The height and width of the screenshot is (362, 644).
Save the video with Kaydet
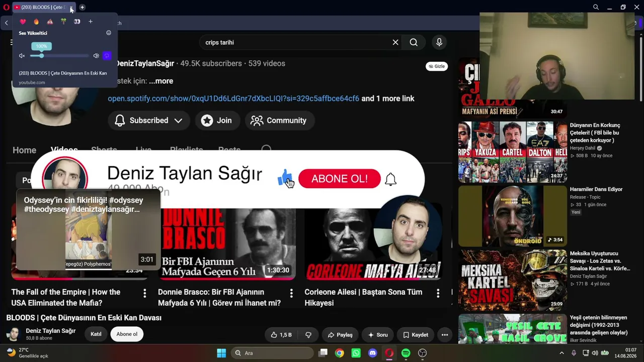[x=416, y=335]
